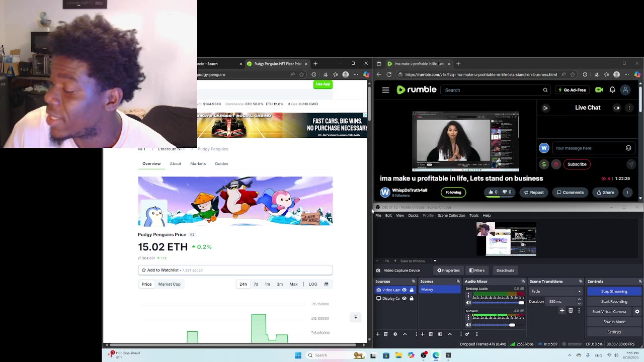Open Mic/Aux options dots
Viewport: 644px width, 362px height.
[468, 318]
